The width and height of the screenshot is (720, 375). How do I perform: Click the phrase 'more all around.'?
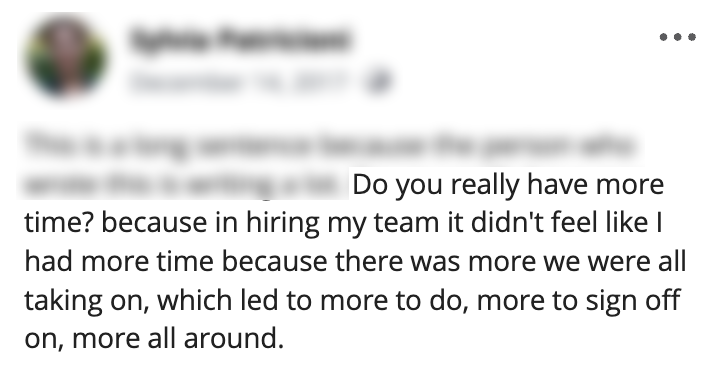(x=178, y=339)
